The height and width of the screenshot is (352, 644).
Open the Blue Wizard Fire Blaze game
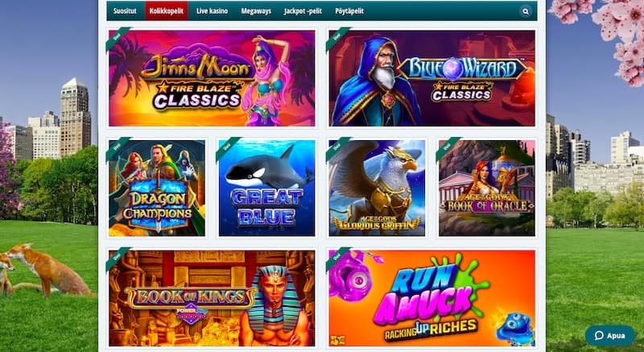432,78
